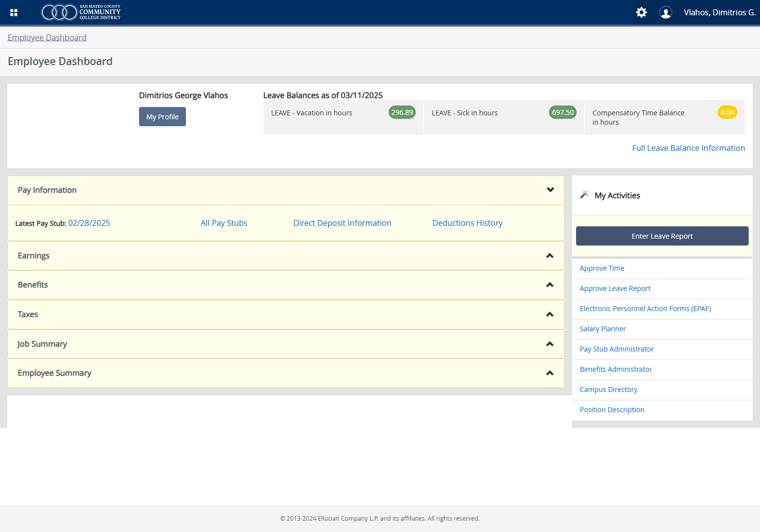
Task: Expand the Benefits section chevron
Action: (x=550, y=284)
